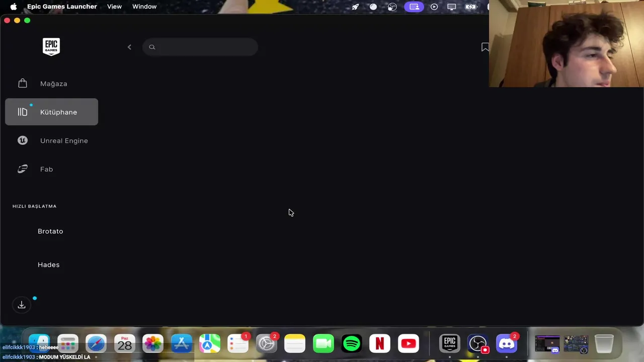Open Launchpad from the Dock
This screenshot has width=644, height=362.
coord(68,344)
